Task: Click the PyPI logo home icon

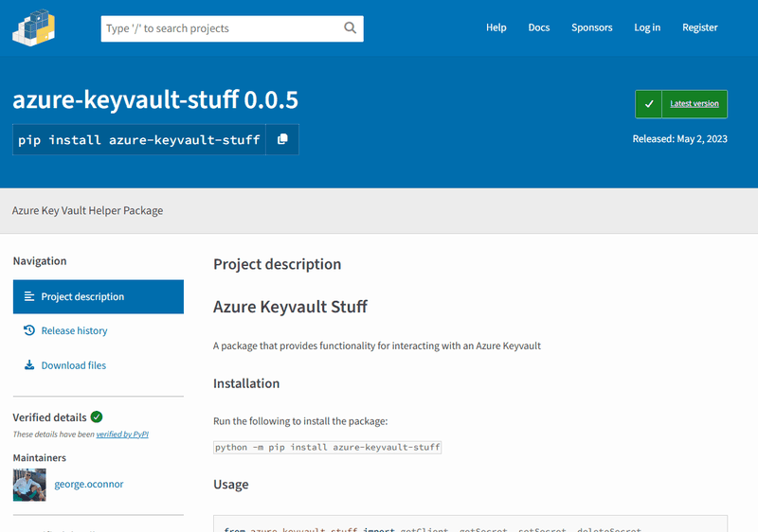Action: pyautogui.click(x=33, y=27)
